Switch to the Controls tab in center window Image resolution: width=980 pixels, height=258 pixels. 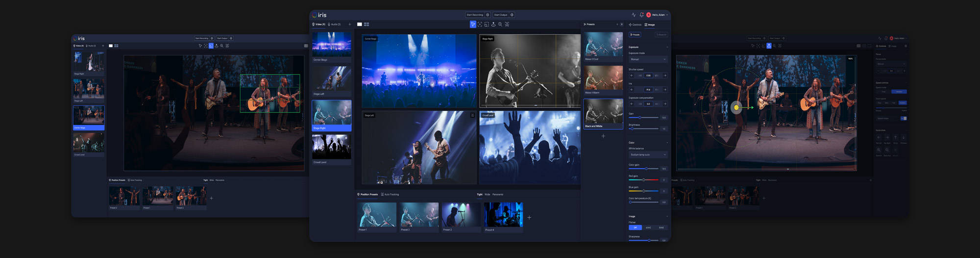pos(636,25)
